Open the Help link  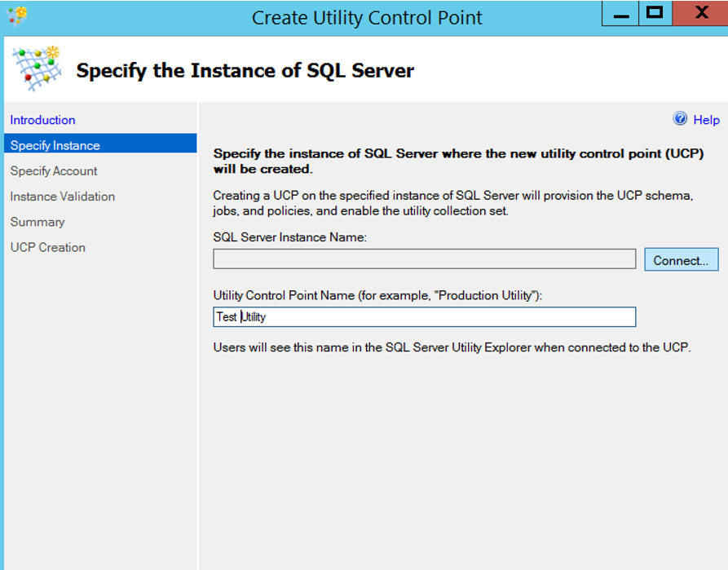click(706, 120)
